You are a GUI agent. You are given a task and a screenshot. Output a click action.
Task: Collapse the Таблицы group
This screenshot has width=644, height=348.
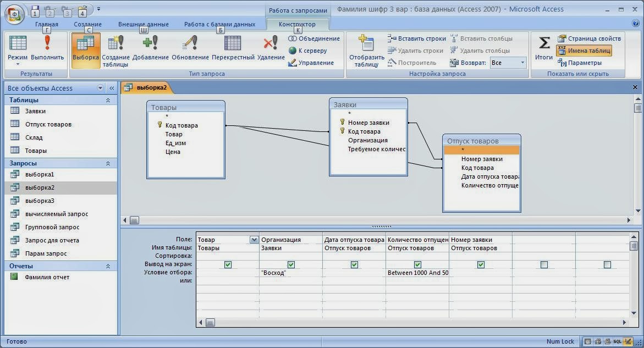108,100
